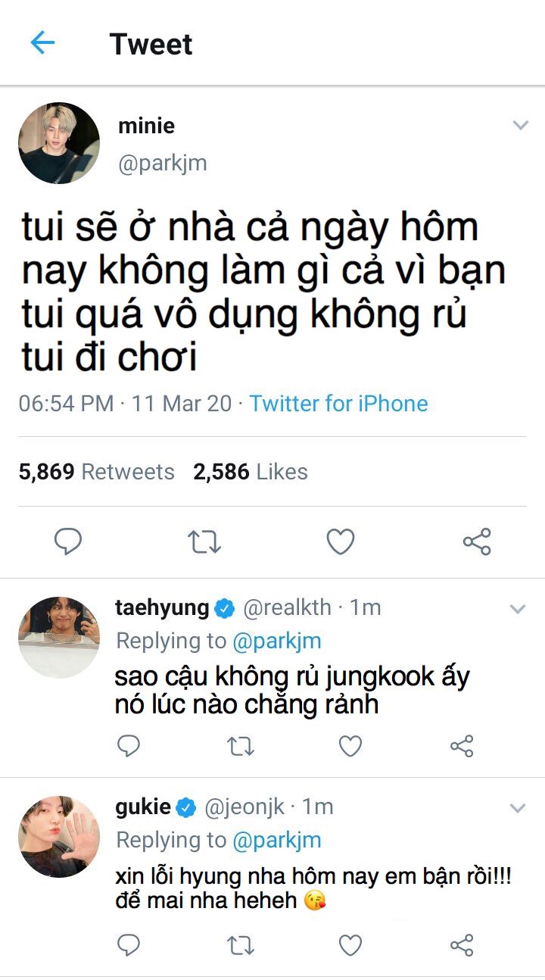Reply to minie's main tweet
The image size is (545, 980).
[68, 541]
